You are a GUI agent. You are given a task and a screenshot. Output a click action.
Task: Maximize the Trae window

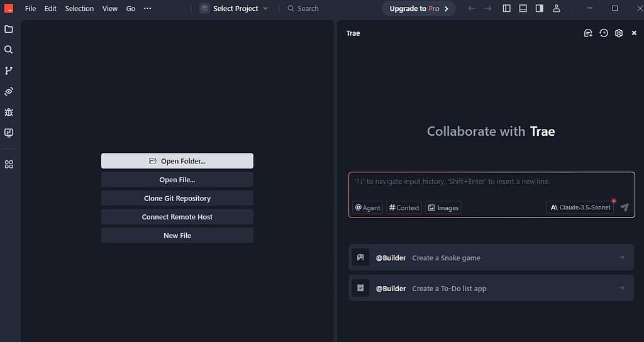[615, 8]
